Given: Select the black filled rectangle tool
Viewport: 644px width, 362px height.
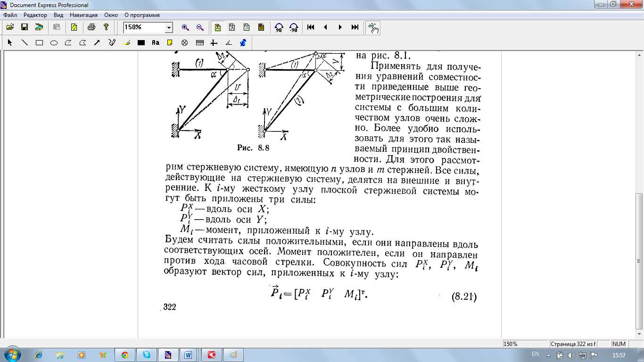Looking at the screenshot, I should pyautogui.click(x=141, y=42).
